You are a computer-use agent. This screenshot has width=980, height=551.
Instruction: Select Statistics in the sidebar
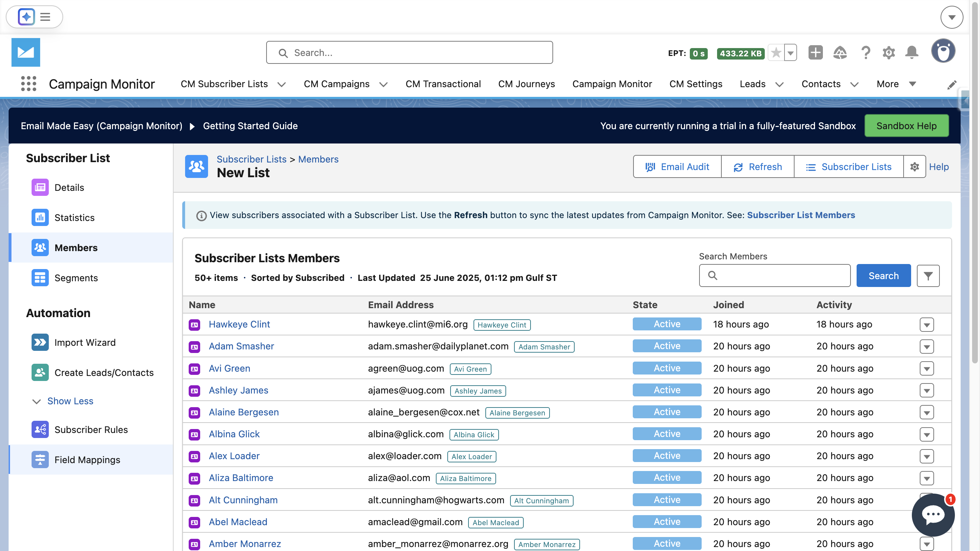point(91,217)
